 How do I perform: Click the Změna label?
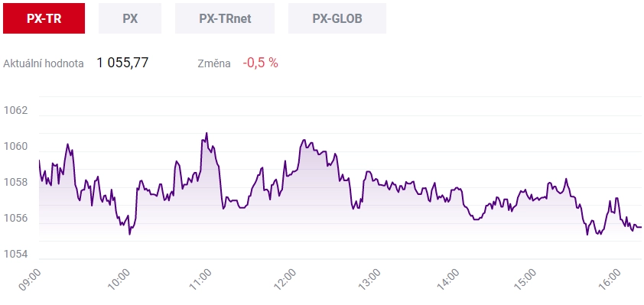(214, 63)
